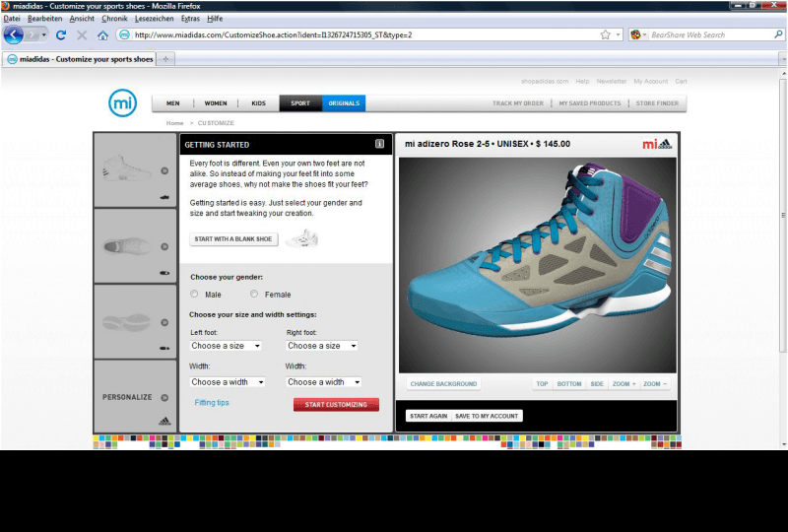Click the Firefox back arrow button

(x=13, y=34)
